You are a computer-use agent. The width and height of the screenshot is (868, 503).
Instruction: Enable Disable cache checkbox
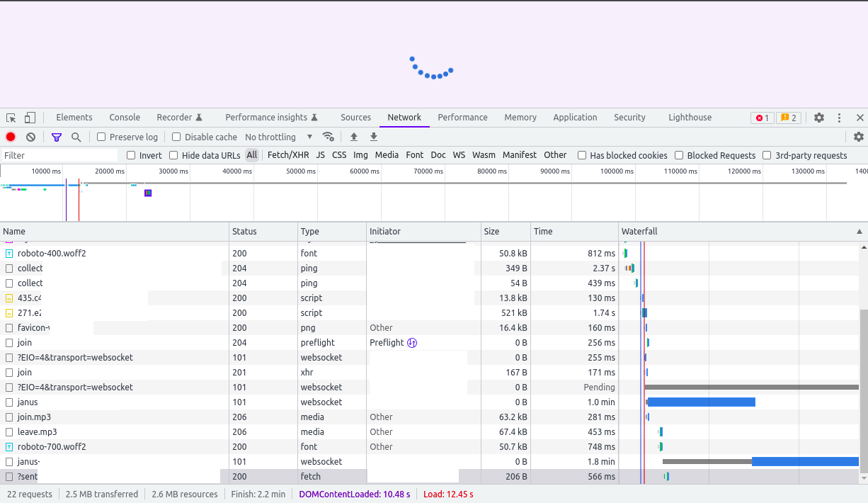[x=176, y=137]
